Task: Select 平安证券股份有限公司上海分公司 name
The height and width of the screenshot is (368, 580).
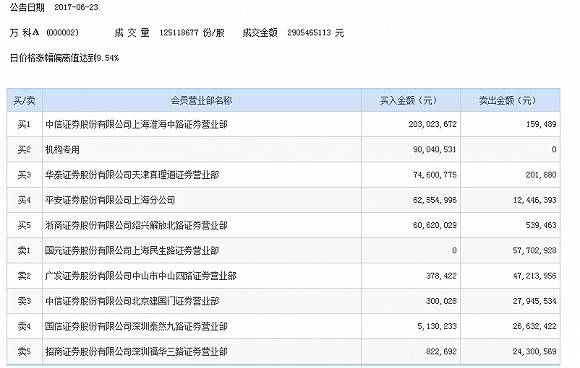Action: click(110, 200)
